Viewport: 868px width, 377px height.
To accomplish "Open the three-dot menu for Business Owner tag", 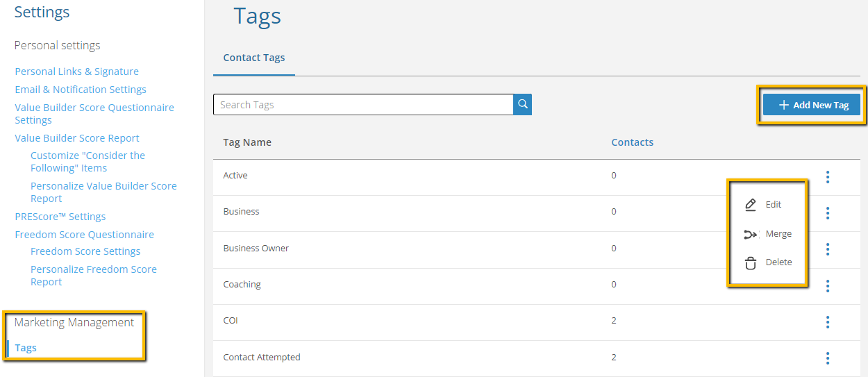I will click(828, 249).
